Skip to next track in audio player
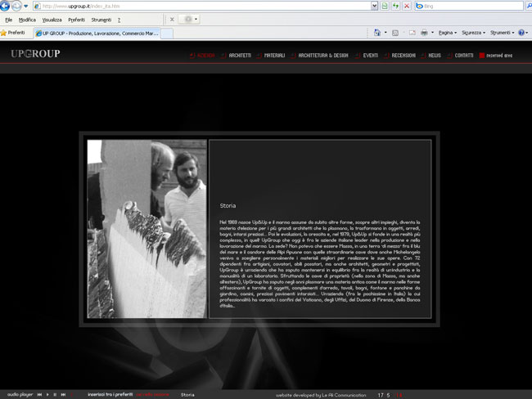532x399 pixels. pyautogui.click(x=63, y=395)
